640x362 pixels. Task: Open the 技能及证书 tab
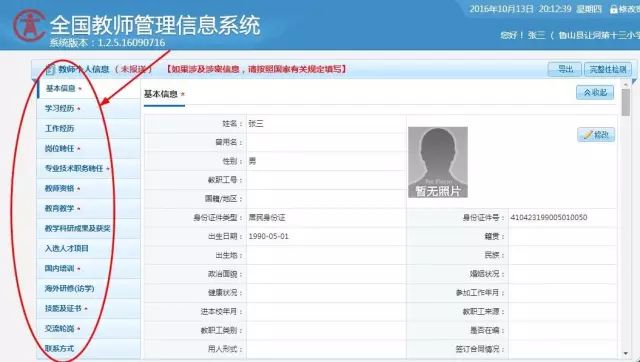pos(89,308)
